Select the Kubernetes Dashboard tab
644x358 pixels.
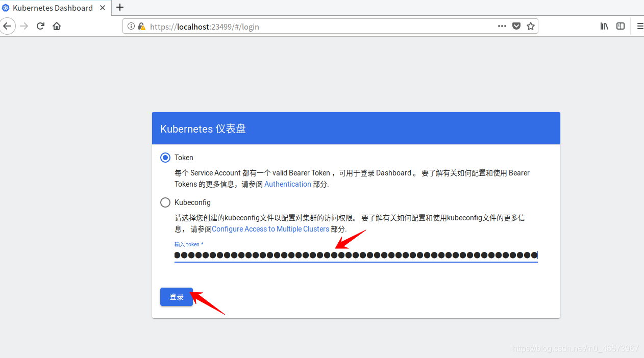(x=55, y=8)
